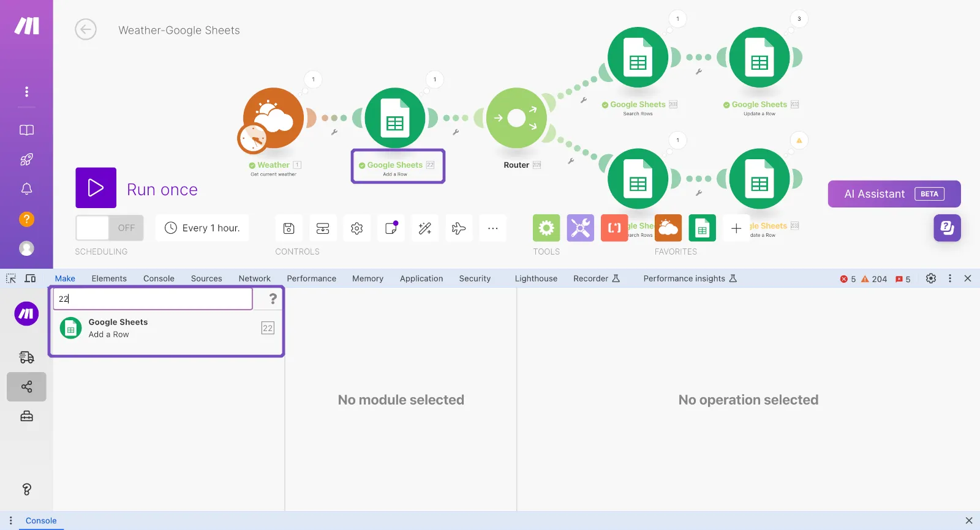The height and width of the screenshot is (530, 980).
Task: Click the 204 warnings counter in DevTools
Action: (874, 279)
